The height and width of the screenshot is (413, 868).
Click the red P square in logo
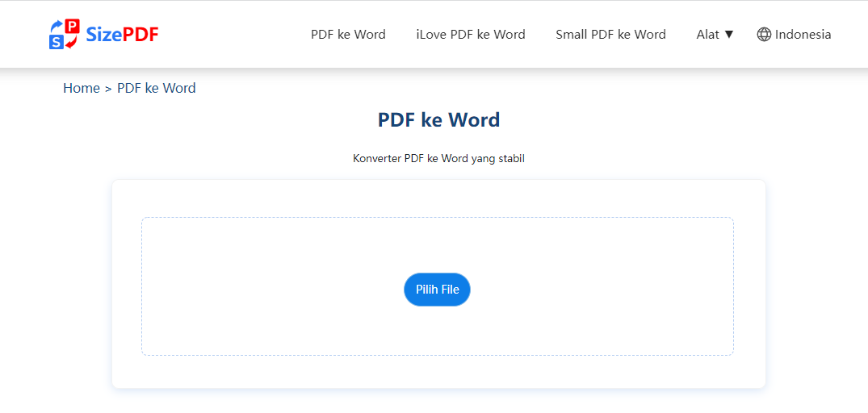coord(72,26)
